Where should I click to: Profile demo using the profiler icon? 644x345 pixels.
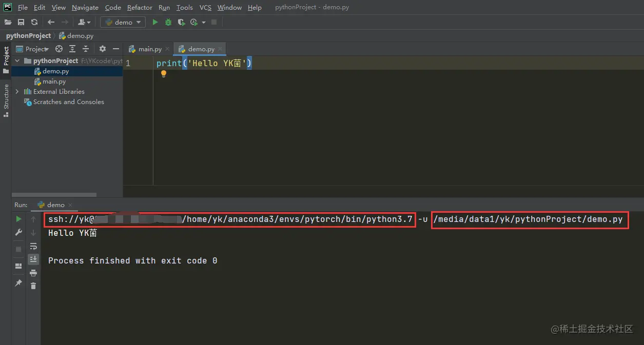click(x=193, y=22)
